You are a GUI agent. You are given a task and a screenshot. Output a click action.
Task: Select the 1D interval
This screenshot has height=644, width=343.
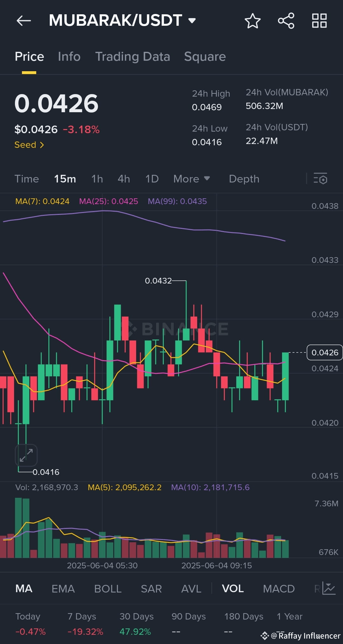coord(152,179)
